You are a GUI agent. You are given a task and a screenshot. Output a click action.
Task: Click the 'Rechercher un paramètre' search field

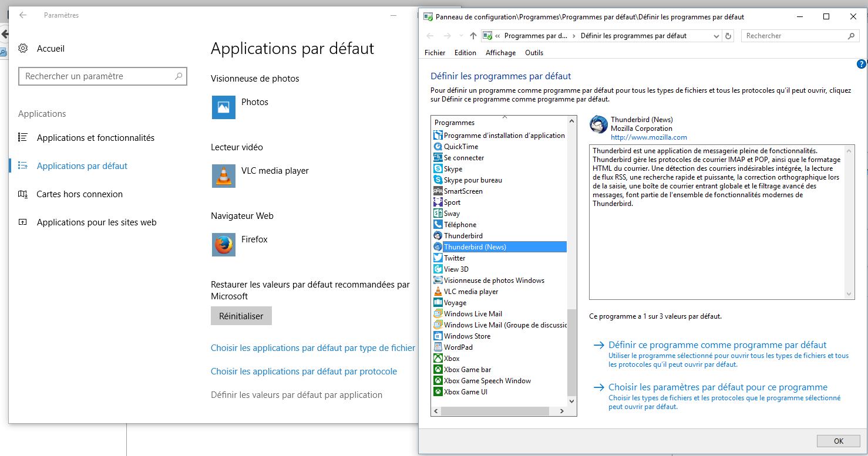coord(97,76)
